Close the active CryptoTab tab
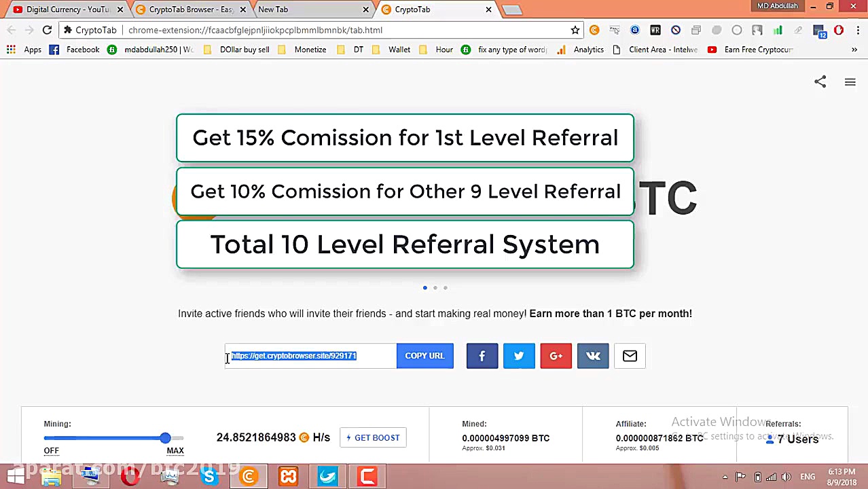The width and height of the screenshot is (868, 489). click(488, 10)
